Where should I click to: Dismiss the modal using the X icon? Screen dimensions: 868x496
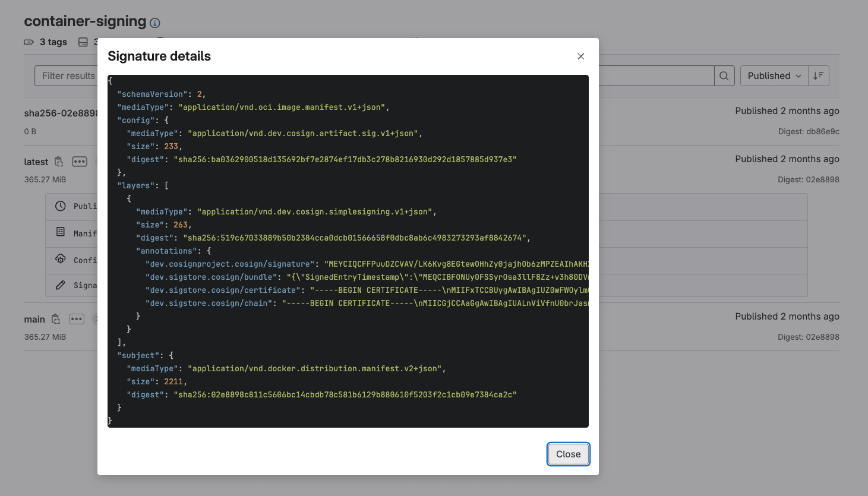point(580,56)
